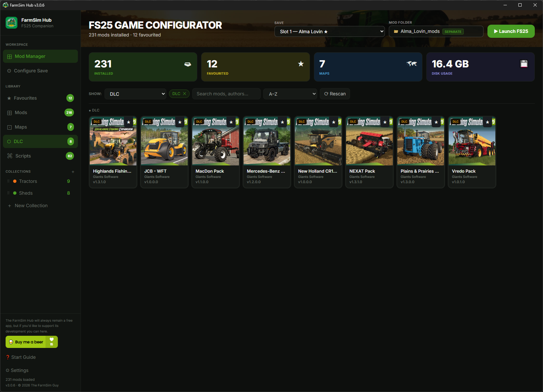The height and width of the screenshot is (392, 543).
Task: Toggle favourite star on Mercedes-Benz card
Action: pos(282,122)
